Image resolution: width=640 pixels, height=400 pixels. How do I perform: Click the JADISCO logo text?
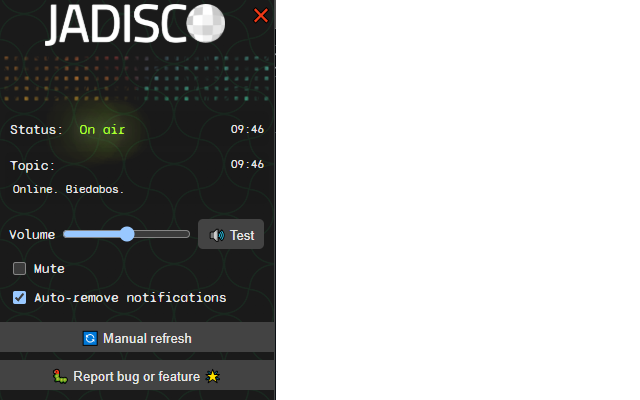tap(116, 24)
